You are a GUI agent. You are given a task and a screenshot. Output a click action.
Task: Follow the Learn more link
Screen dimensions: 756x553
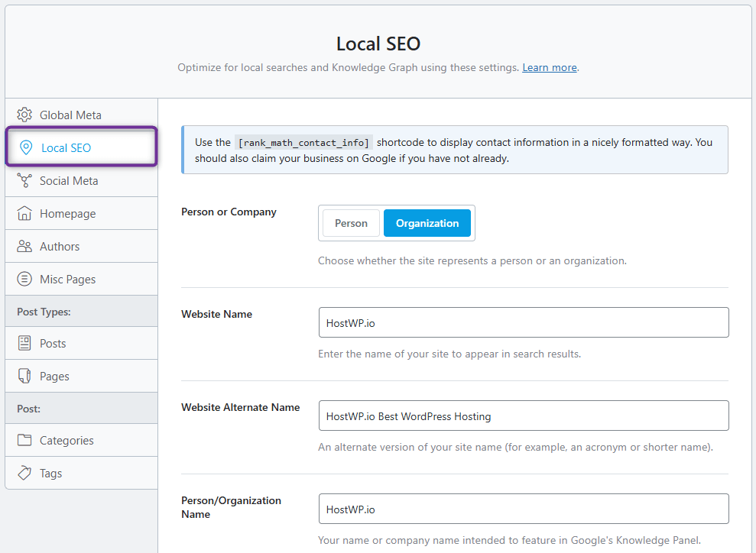click(550, 67)
